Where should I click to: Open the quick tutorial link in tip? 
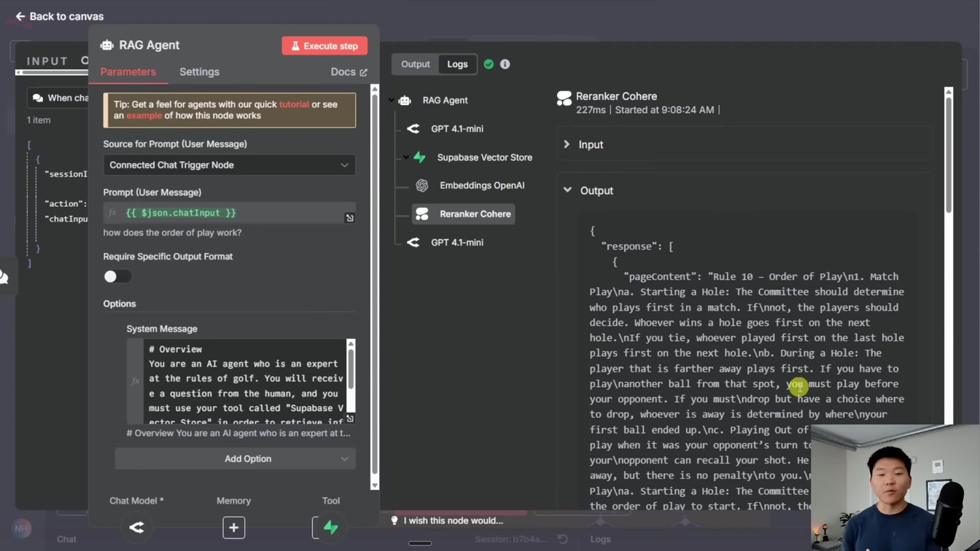point(294,104)
